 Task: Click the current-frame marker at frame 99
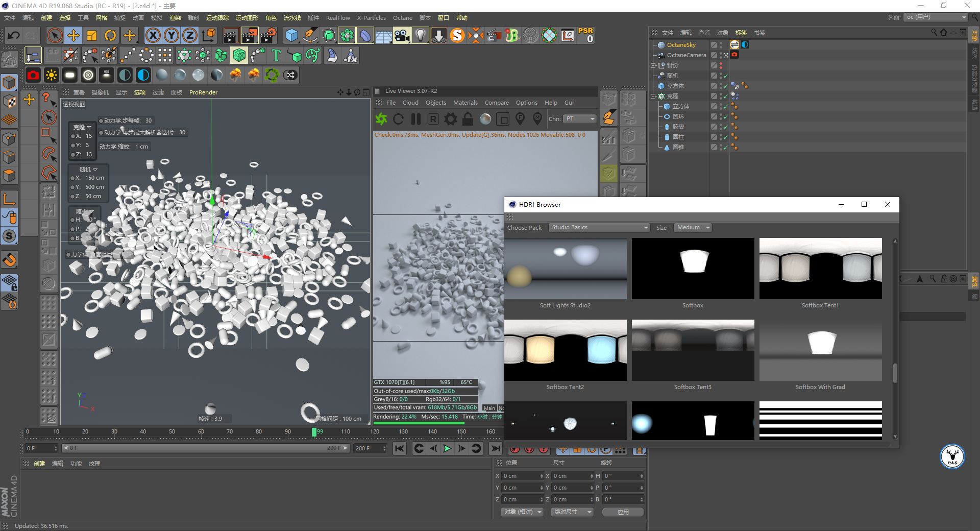[314, 432]
